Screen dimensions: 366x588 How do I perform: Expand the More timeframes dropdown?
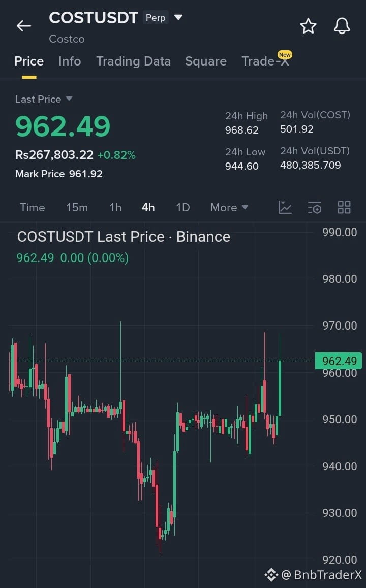[229, 207]
